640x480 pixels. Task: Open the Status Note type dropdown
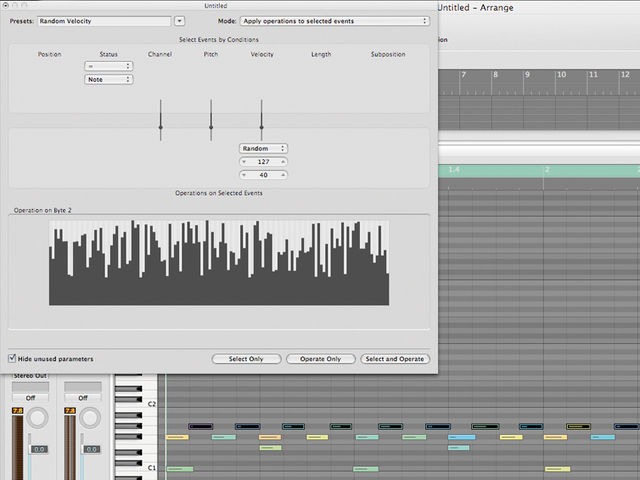click(x=109, y=79)
